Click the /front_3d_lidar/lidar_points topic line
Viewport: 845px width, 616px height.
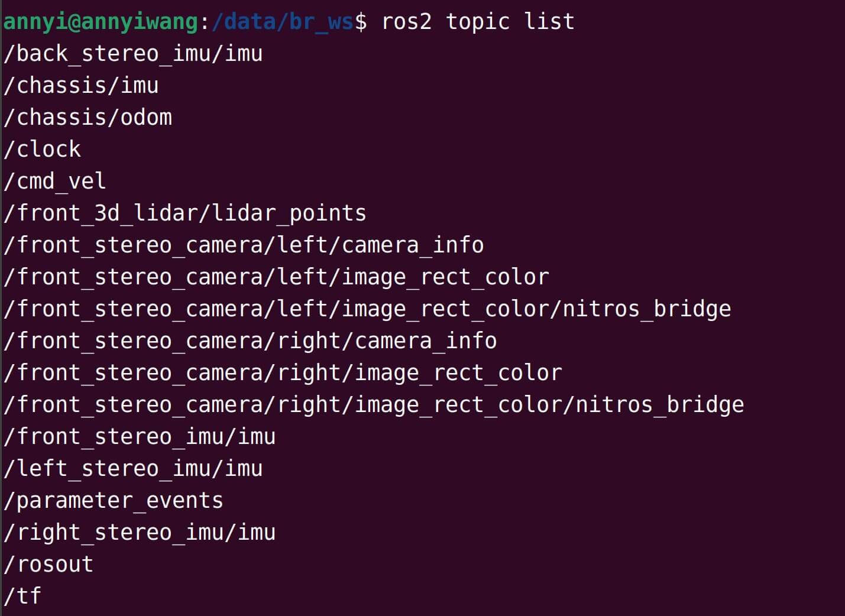[x=184, y=213]
